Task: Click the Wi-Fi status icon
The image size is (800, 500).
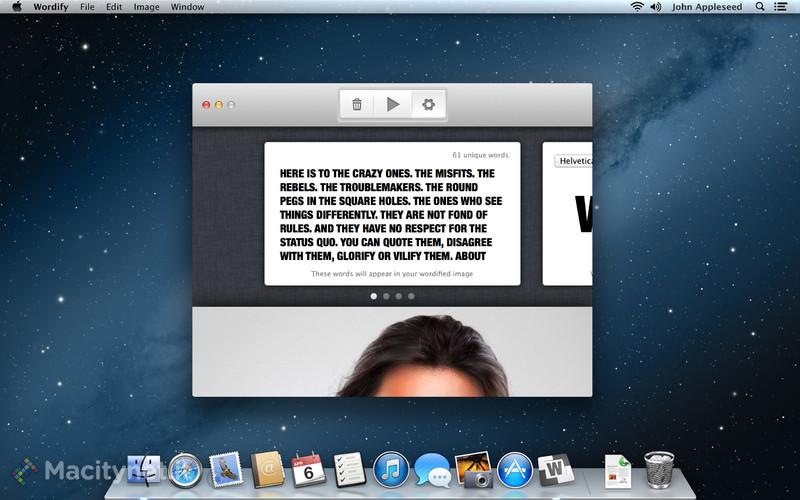Action: click(x=637, y=7)
